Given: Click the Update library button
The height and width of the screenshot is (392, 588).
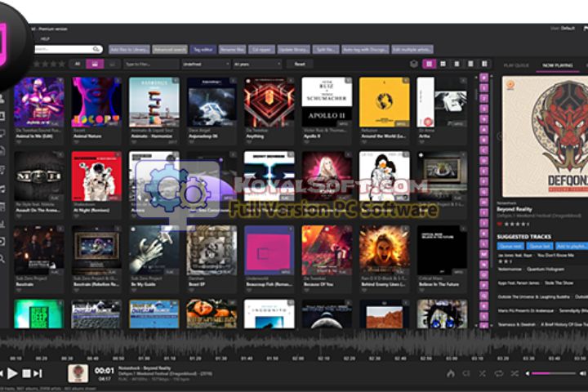Looking at the screenshot, I should point(294,50).
